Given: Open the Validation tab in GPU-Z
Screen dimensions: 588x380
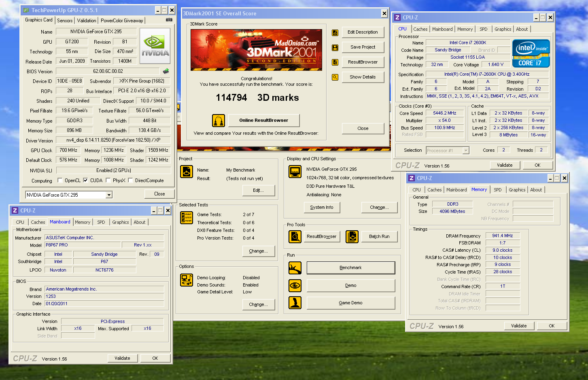Looking at the screenshot, I should [x=87, y=21].
